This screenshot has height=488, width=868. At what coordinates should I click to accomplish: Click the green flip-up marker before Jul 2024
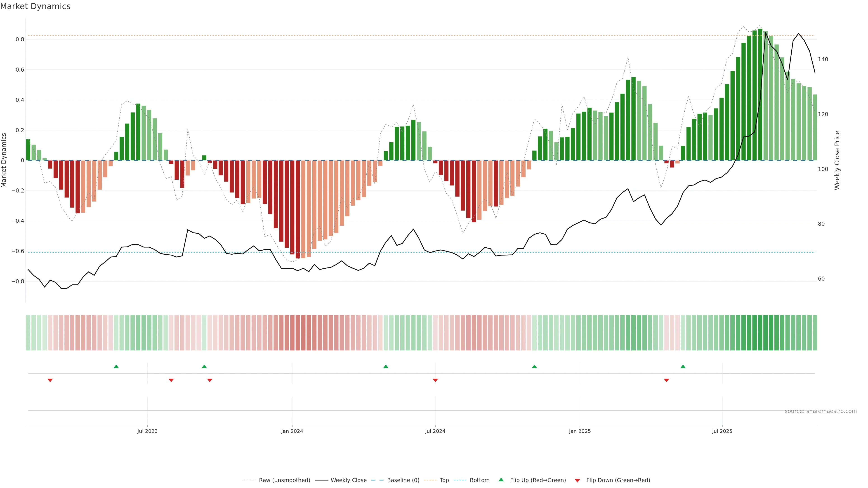(386, 366)
